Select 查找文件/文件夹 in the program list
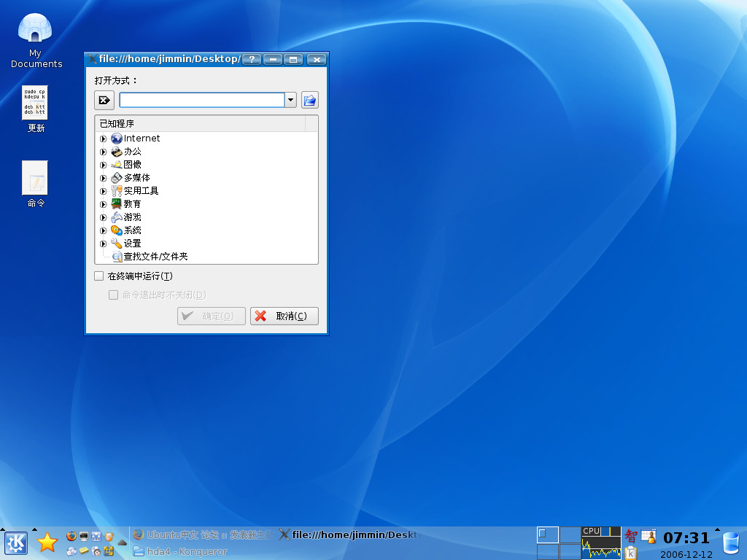Image resolution: width=747 pixels, height=560 pixels. [x=156, y=257]
